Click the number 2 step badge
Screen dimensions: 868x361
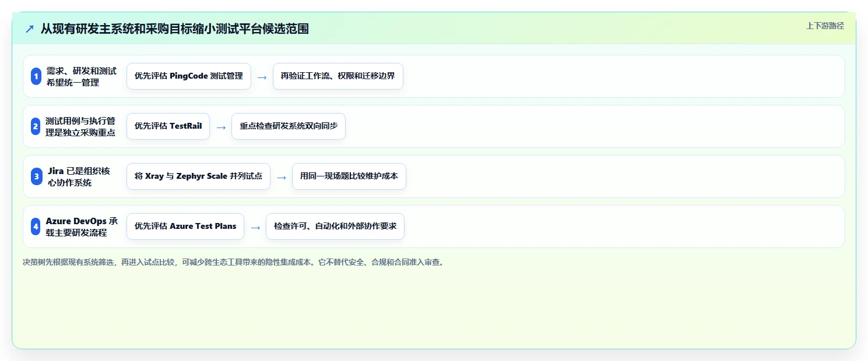point(36,126)
